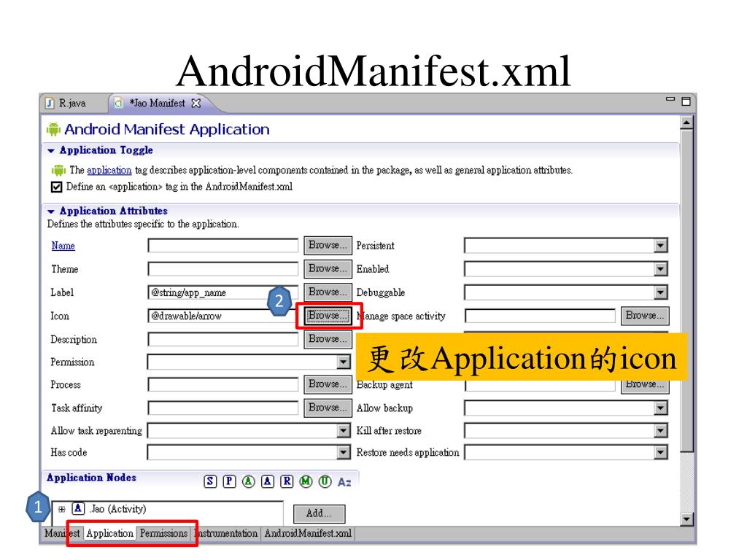This screenshot has width=747, height=560.
Task: Open the Allow task reparenting dropdown
Action: pos(344,431)
